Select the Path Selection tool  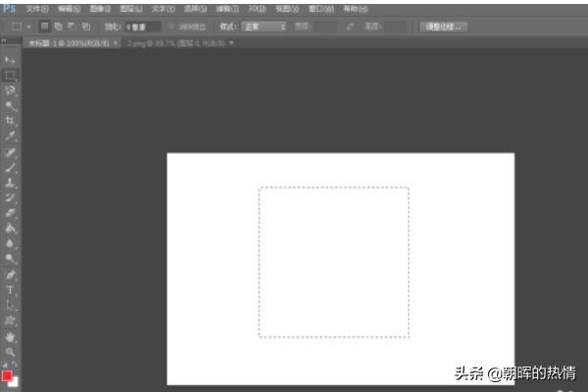point(10,306)
